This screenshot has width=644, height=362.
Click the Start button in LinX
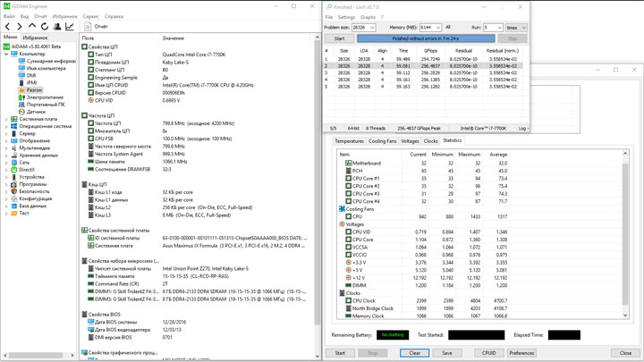(339, 38)
